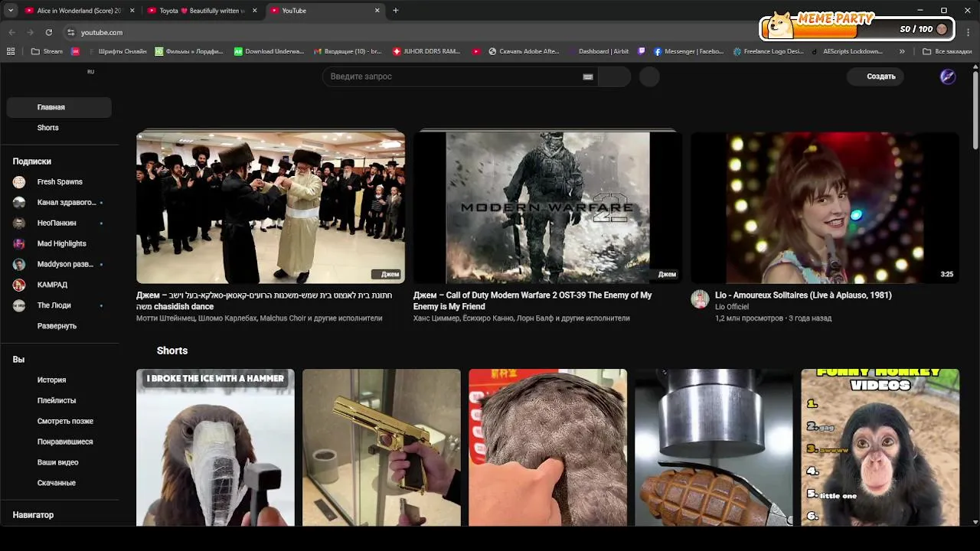Viewport: 980px width, 551px height.
Task: Open the JUHOR DDR5 RAM bookmark
Action: pyautogui.click(x=426, y=51)
